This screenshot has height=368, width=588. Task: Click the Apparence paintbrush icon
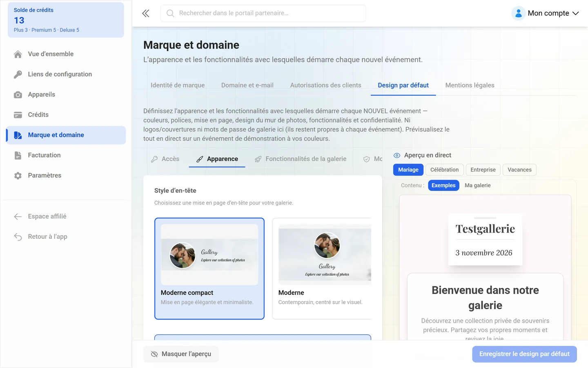[200, 159]
